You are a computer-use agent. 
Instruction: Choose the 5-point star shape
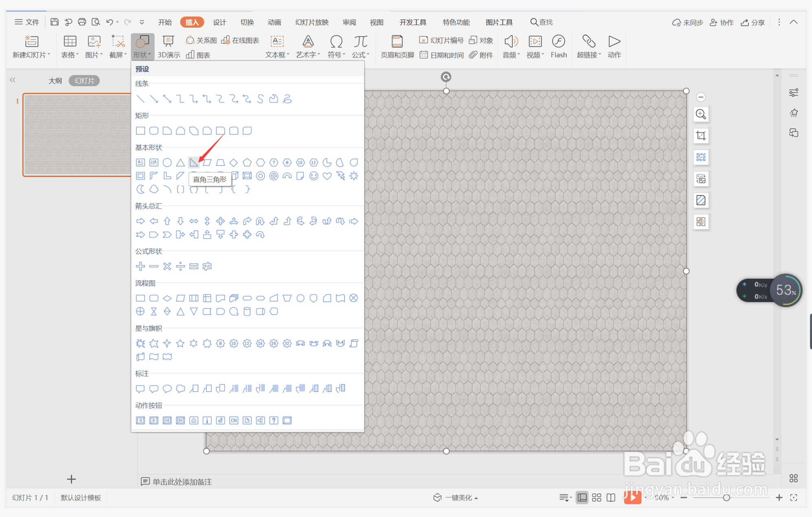click(x=180, y=343)
